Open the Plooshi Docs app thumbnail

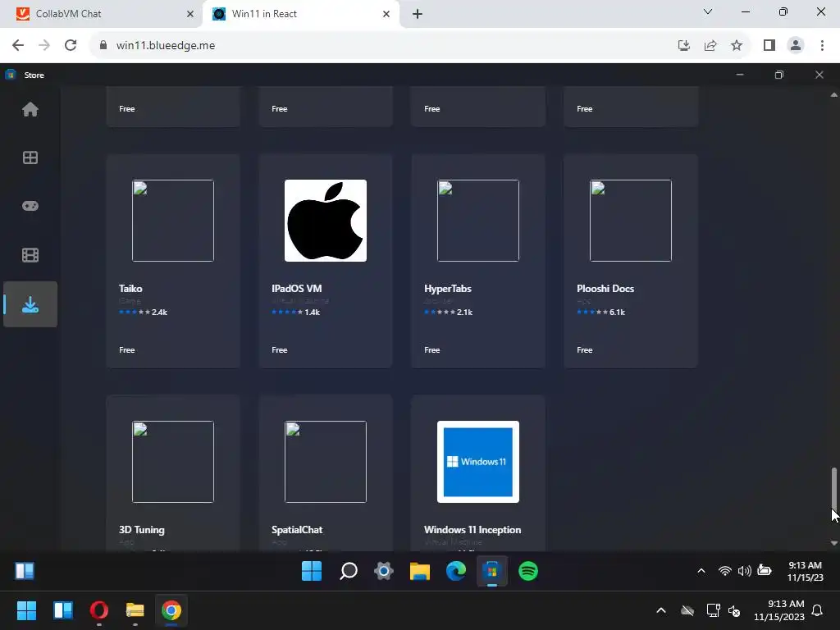point(631,221)
